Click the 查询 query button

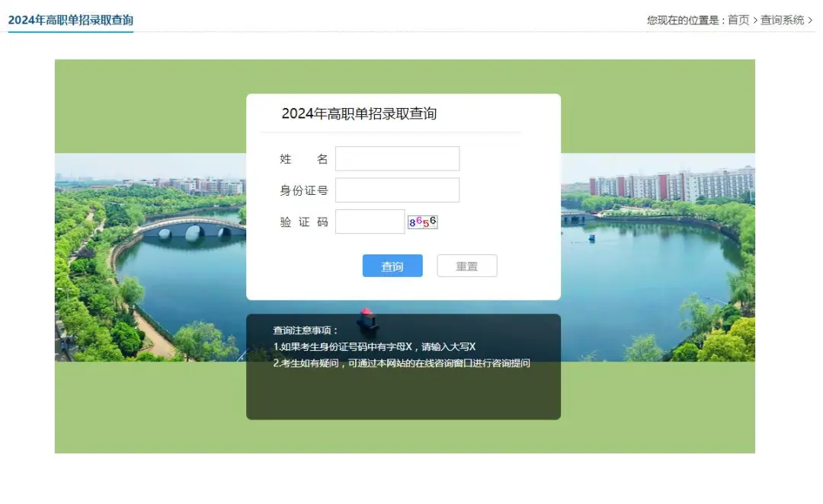392,266
